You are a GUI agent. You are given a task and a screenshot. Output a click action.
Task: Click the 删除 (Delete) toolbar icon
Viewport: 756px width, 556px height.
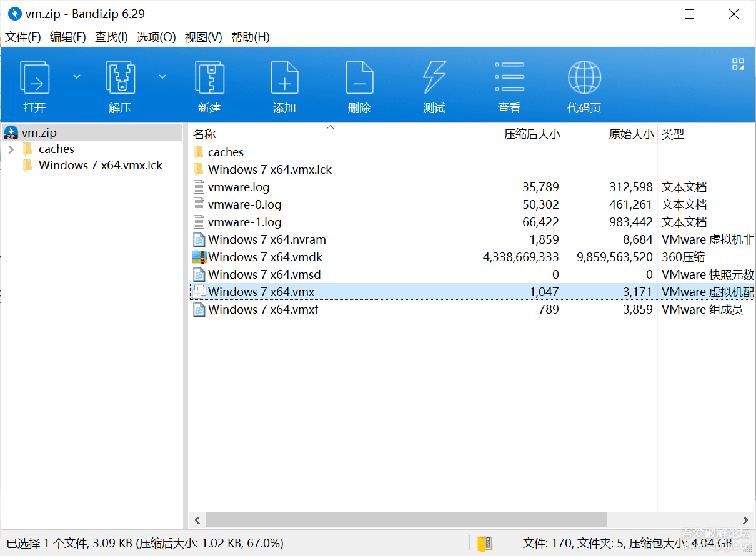pos(359,77)
